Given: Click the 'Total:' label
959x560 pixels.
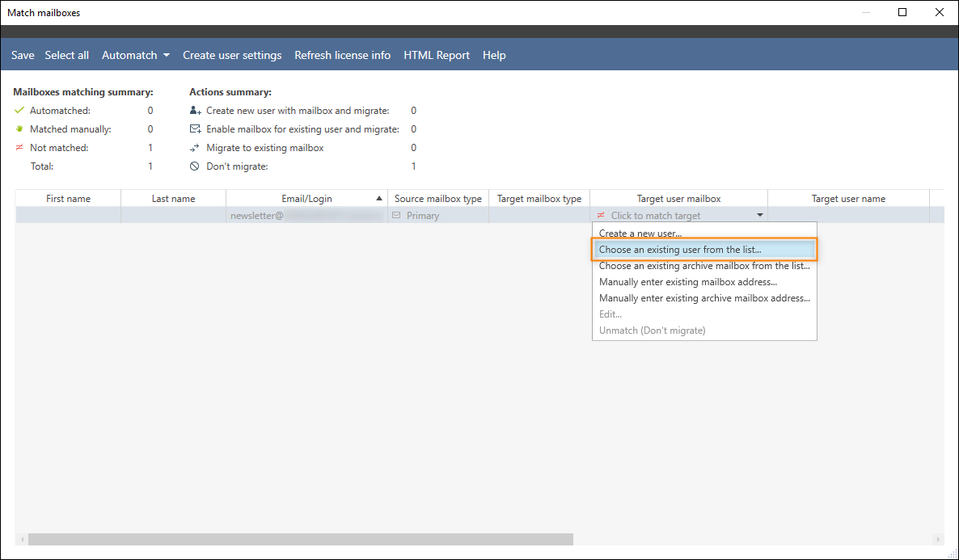Looking at the screenshot, I should [x=42, y=166].
